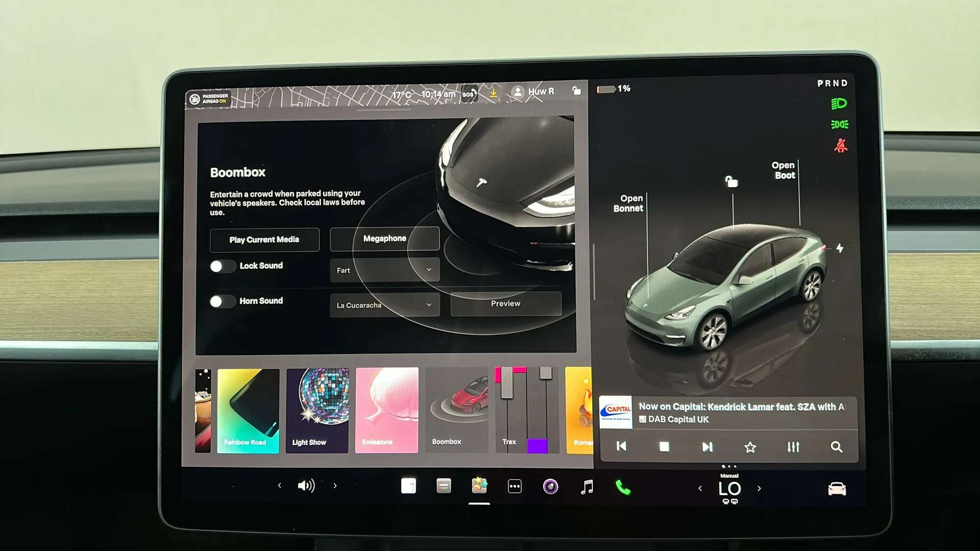Tap Open Bonnet
Viewport: 980px width, 551px height.
[628, 203]
